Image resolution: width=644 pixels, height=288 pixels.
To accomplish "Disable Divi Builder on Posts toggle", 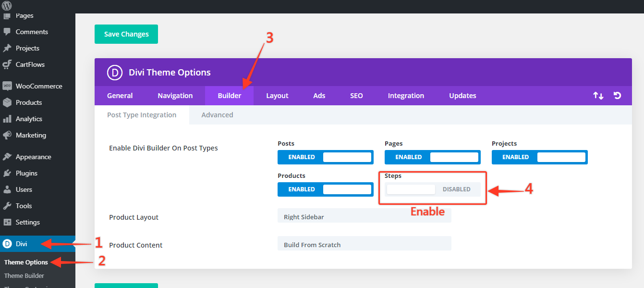I will 325,157.
